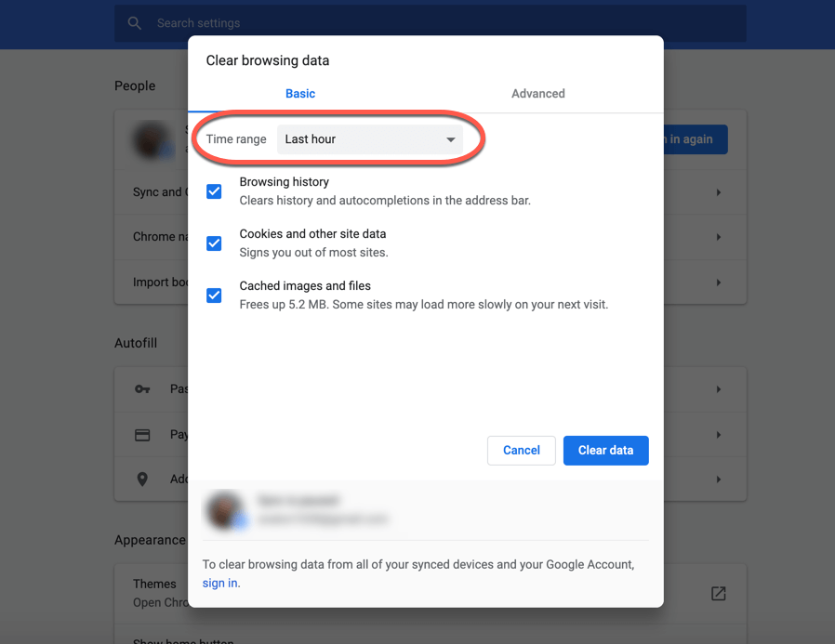The width and height of the screenshot is (835, 644).
Task: Expand the Chrome name row arrow
Action: [719, 237]
